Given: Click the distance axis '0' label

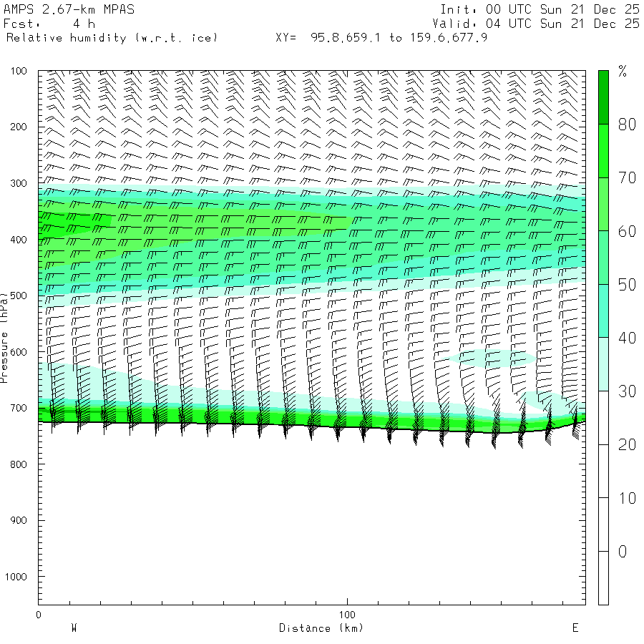Looking at the screenshot, I should [x=39, y=615].
